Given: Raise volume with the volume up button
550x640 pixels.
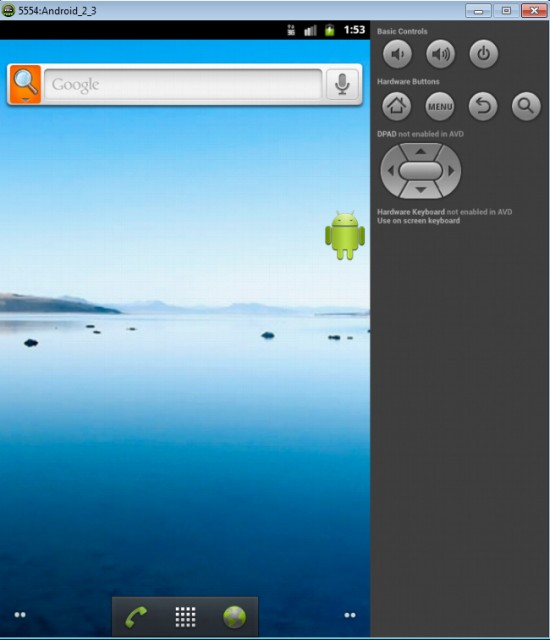Looking at the screenshot, I should 440,53.
